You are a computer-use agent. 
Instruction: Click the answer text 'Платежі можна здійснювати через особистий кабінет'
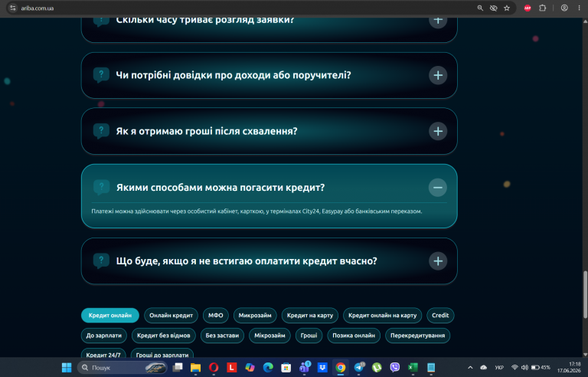tap(256, 211)
